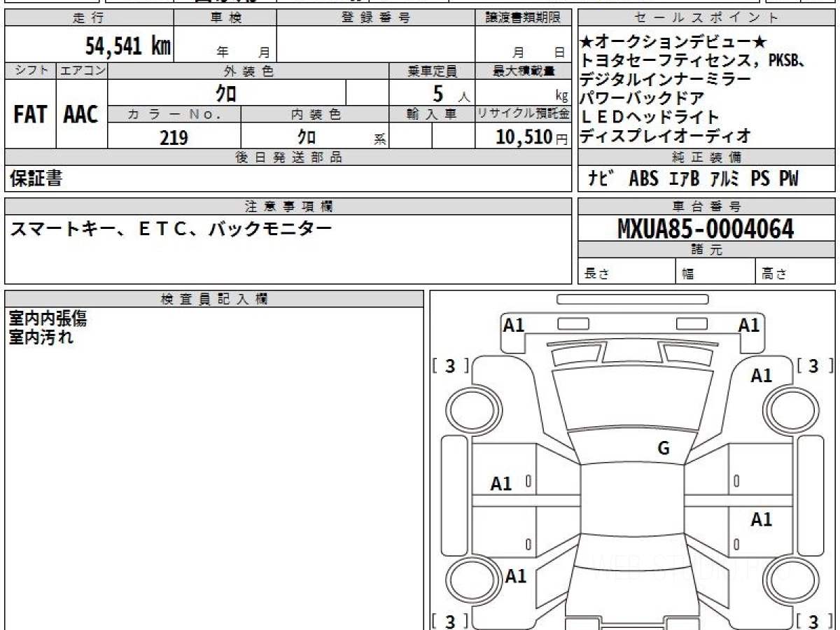This screenshot has width=840, height=630.
Task: Click the ディスプレイオーディオ line
Action: click(x=666, y=135)
